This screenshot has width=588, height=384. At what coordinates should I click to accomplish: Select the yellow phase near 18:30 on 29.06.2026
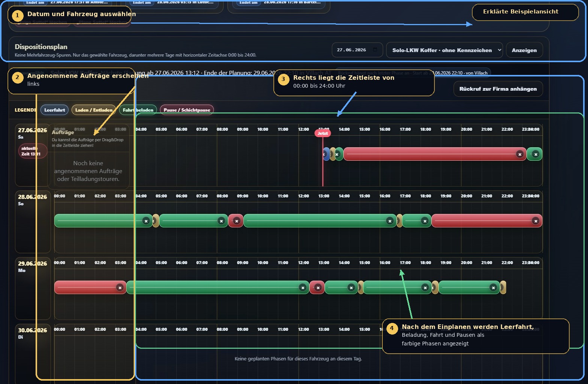pyautogui.click(x=435, y=288)
